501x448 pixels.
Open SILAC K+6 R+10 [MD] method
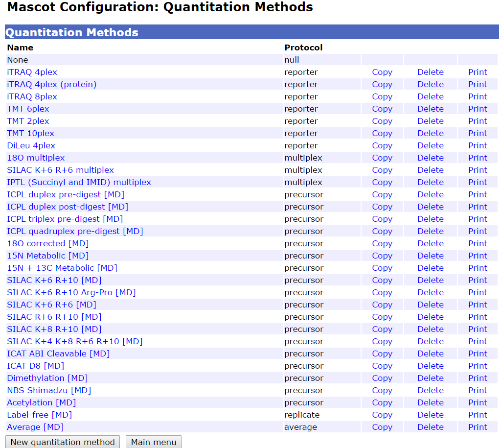(x=54, y=280)
